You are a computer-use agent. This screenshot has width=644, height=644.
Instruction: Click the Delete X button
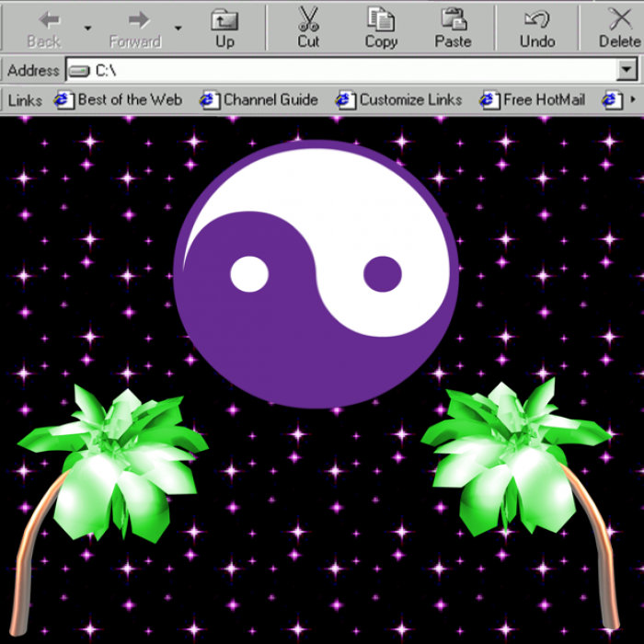(x=618, y=26)
